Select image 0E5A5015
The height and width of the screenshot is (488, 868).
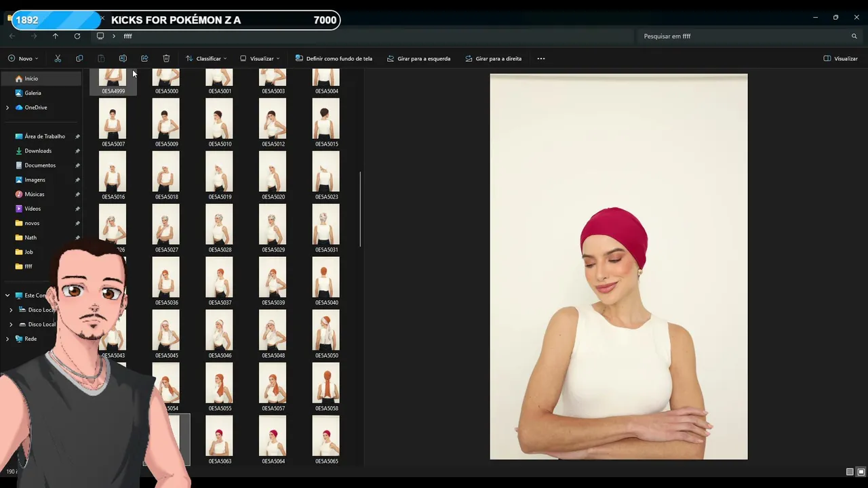point(326,123)
